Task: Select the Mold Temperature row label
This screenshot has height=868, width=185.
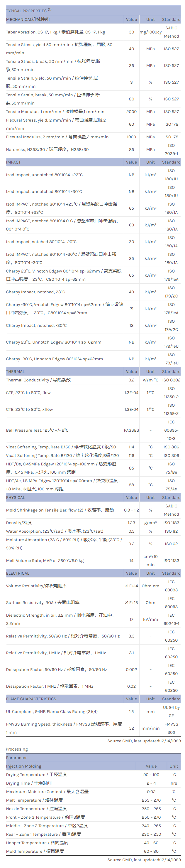Action: [35, 851]
